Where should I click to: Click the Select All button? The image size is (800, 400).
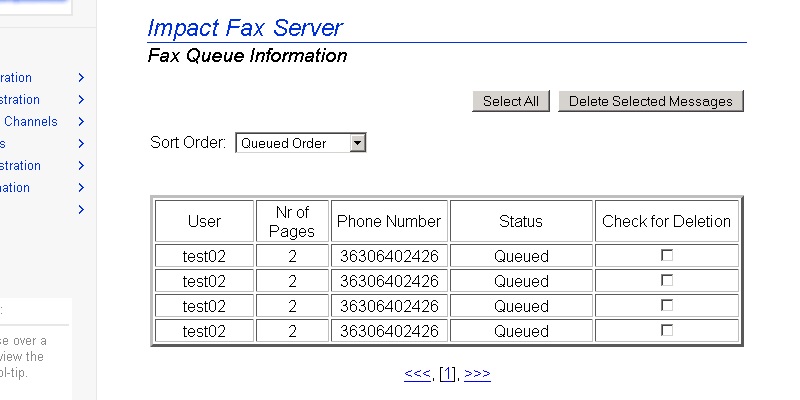pos(510,101)
